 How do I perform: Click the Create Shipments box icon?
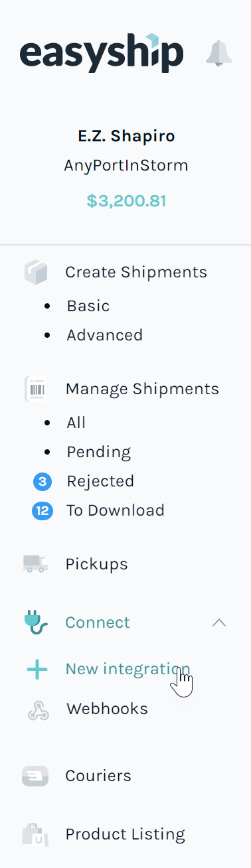tap(36, 272)
